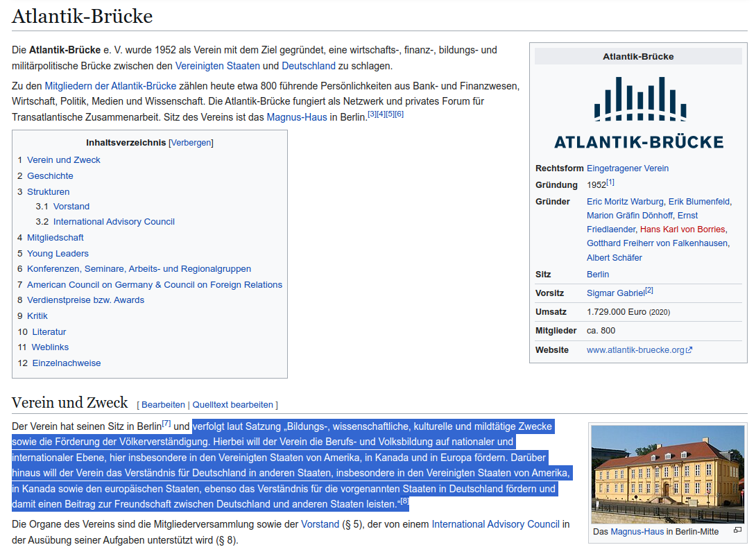Navigate to Mitgliedschaft in contents
This screenshot has height=554, width=756.
(55, 238)
